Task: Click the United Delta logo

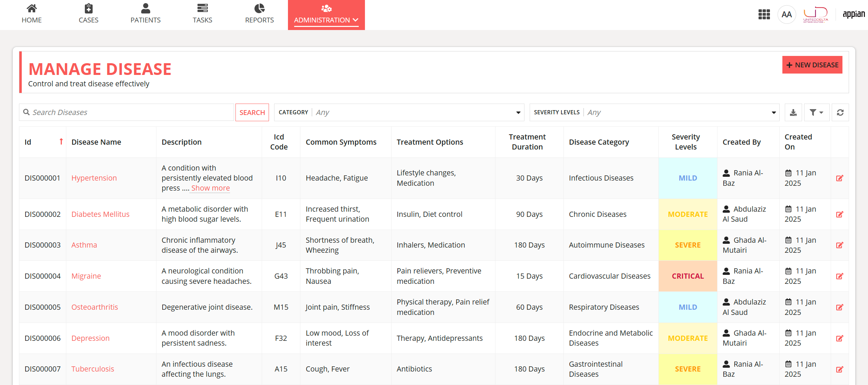Action: [816, 15]
